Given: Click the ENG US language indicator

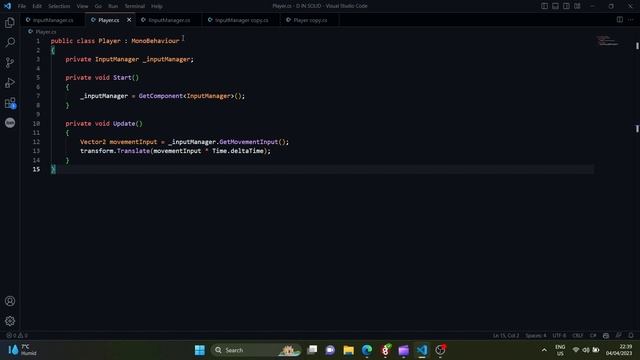Looking at the screenshot, I should pos(560,350).
